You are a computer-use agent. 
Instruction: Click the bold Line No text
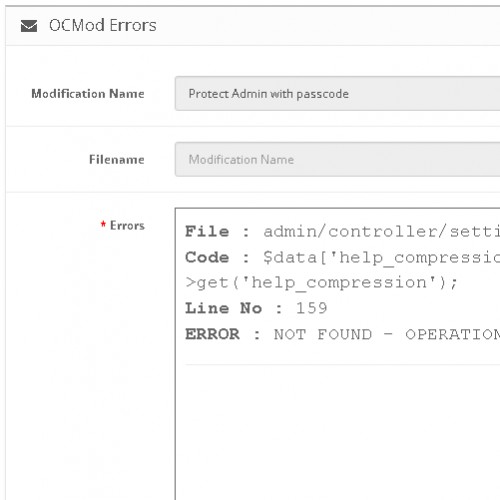point(223,308)
